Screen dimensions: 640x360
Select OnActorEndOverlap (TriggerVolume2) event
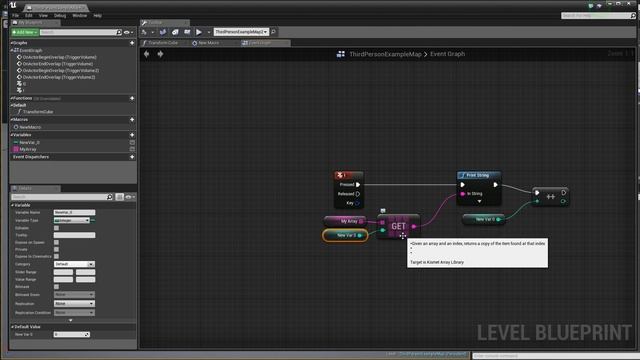coord(56,77)
